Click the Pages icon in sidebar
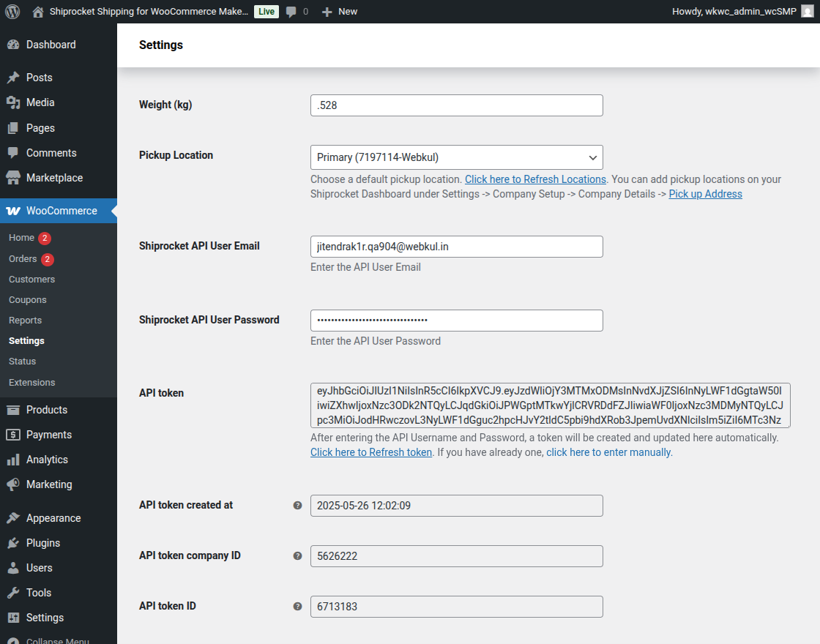The width and height of the screenshot is (820, 644). tap(13, 128)
